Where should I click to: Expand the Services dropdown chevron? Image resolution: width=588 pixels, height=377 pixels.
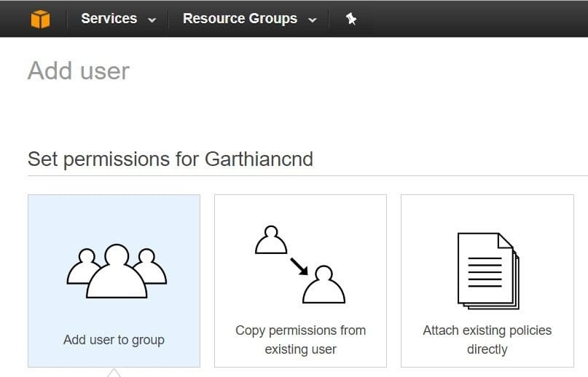(152, 20)
